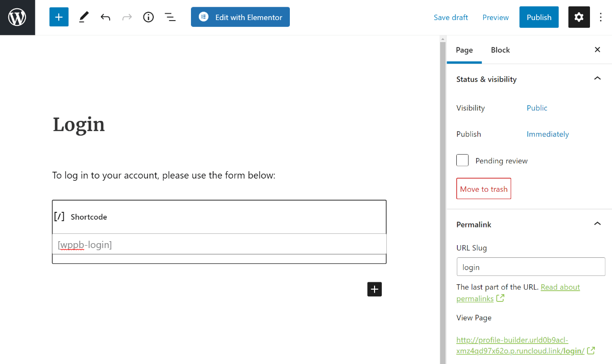
Task: Close the settings sidebar
Action: 597,49
